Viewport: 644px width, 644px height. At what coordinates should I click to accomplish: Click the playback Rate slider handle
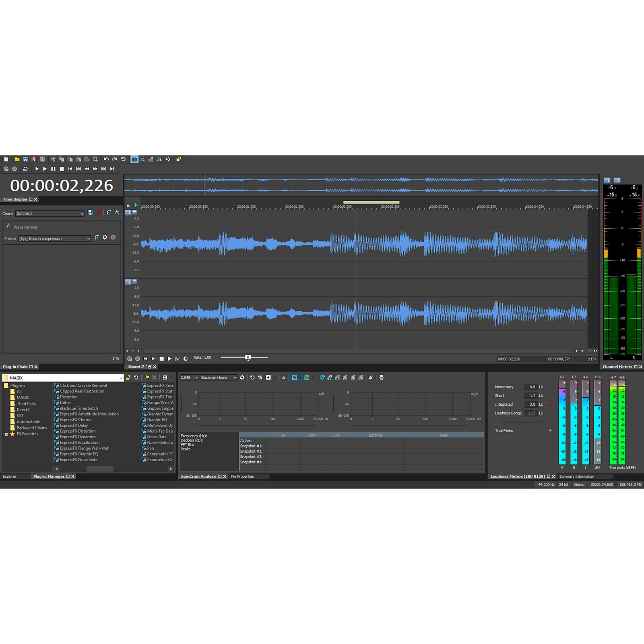click(248, 357)
